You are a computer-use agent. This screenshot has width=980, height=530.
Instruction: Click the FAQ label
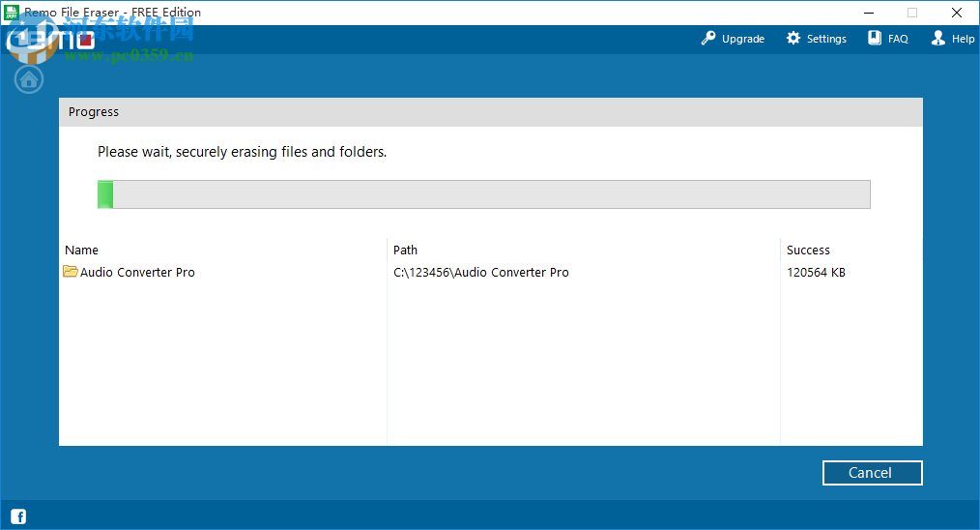click(x=898, y=39)
